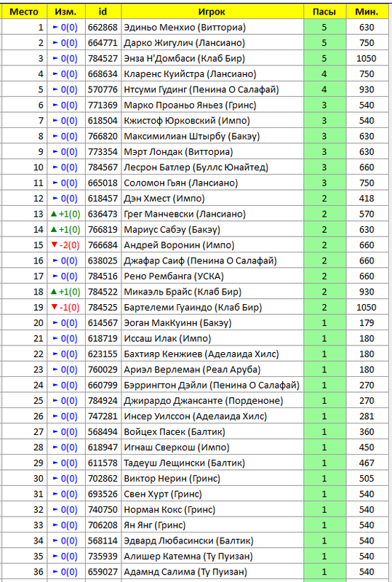Click the Игрок column header

pos(212,12)
